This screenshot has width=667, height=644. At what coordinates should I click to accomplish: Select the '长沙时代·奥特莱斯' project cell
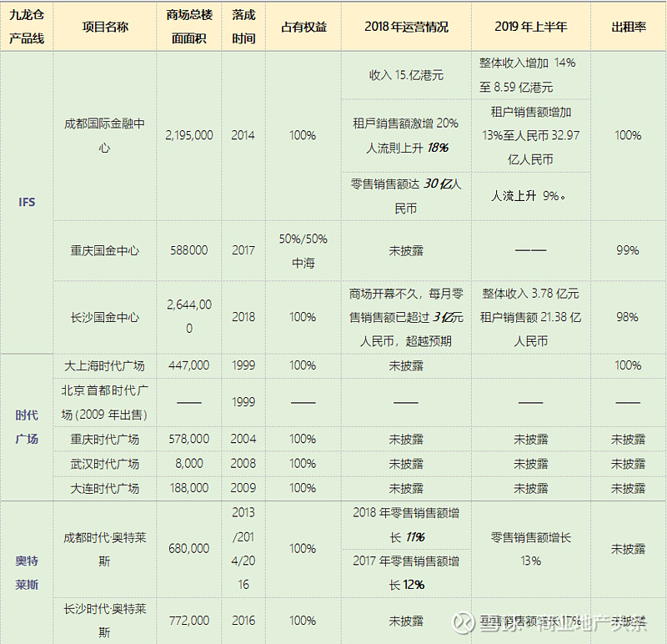click(105, 621)
